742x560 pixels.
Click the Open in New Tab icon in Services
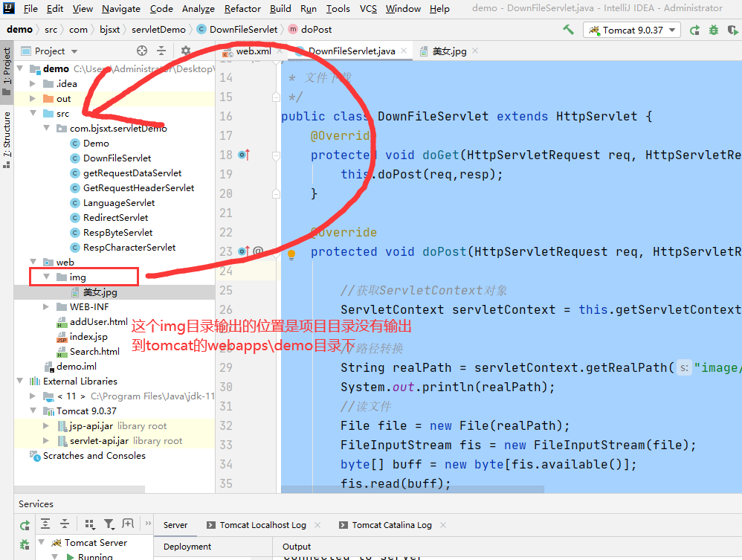128,523
